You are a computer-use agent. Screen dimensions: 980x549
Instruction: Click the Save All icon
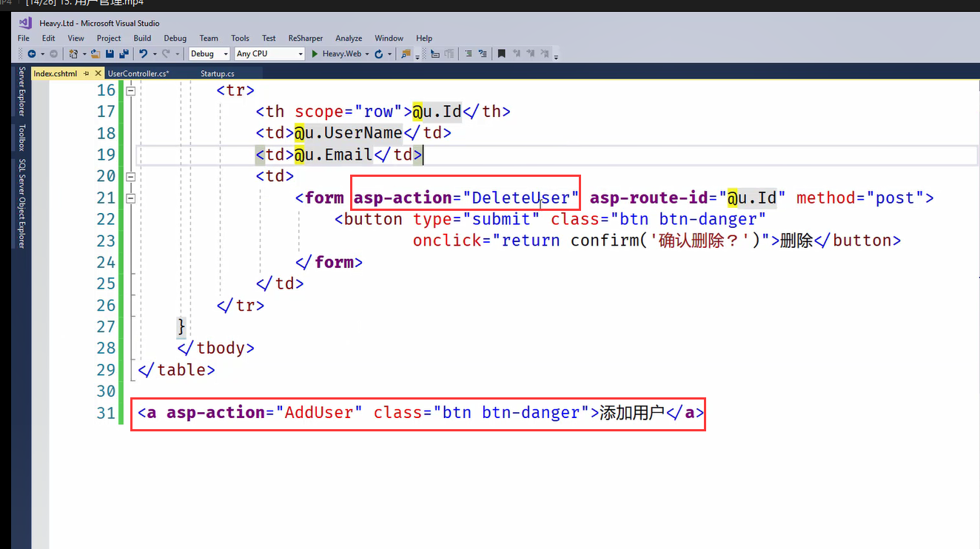click(x=124, y=54)
